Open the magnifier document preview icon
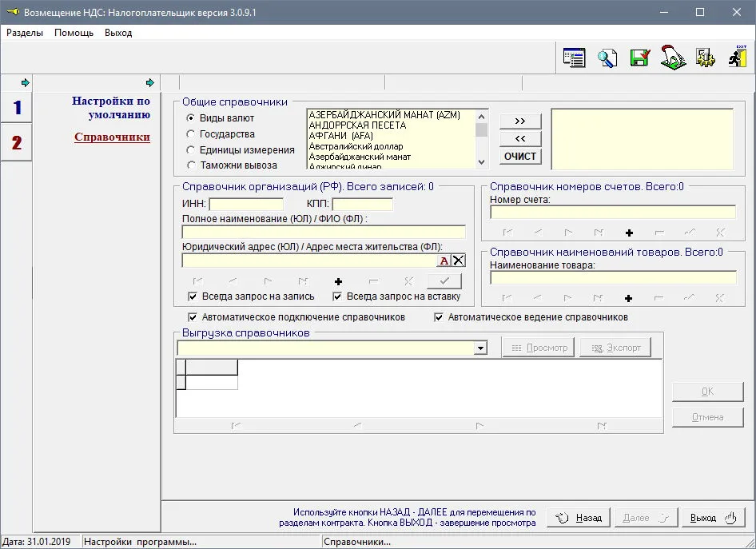 [607, 58]
